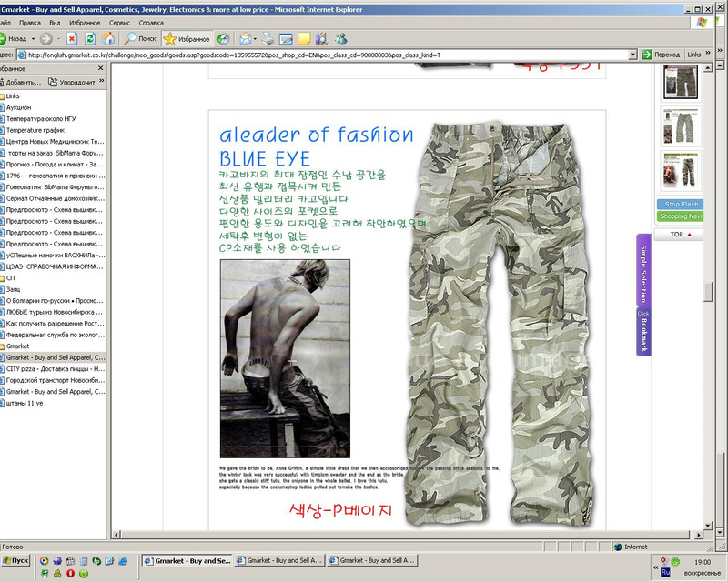728x582 pixels.
Task: Click the Пуск Start button
Action: 15,561
